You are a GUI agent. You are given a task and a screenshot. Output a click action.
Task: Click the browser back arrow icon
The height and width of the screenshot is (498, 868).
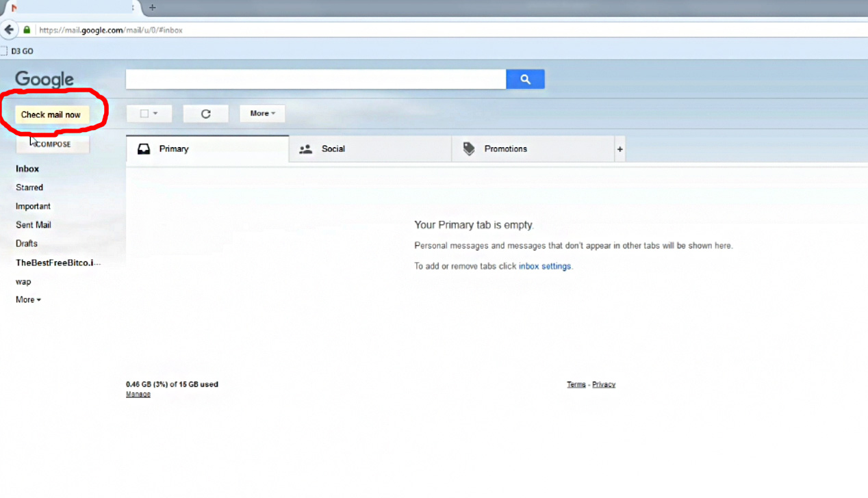(x=10, y=29)
